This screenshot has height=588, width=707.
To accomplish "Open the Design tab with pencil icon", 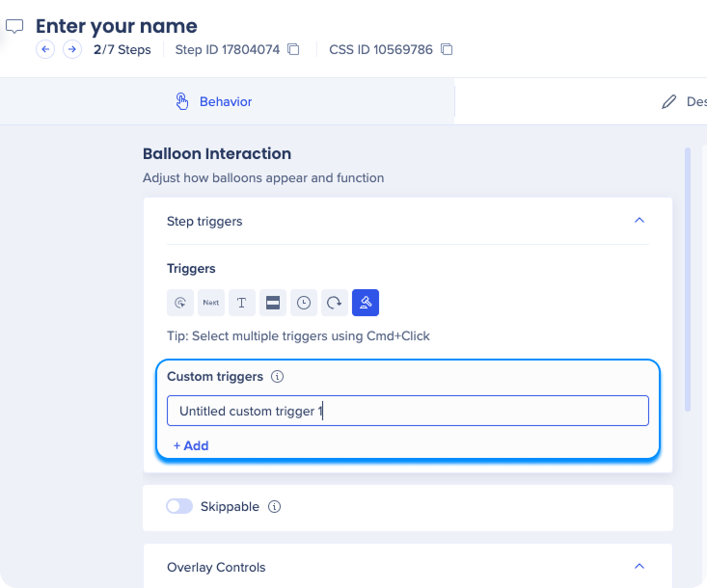I will pos(683,101).
